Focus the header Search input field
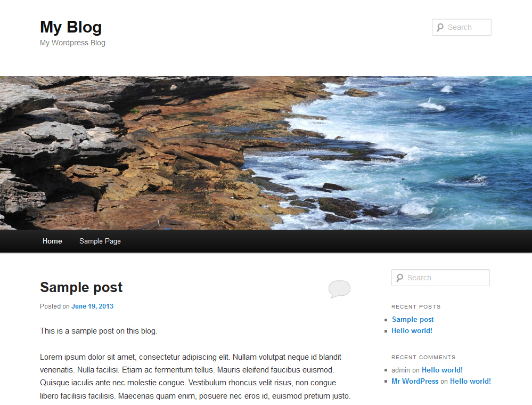The image size is (532, 405). pos(461,27)
